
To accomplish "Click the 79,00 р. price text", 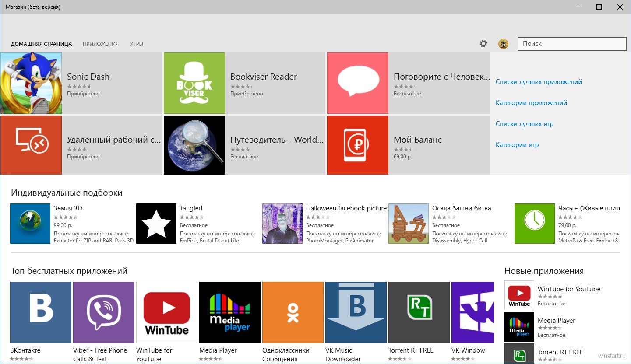I will pyautogui.click(x=568, y=225).
